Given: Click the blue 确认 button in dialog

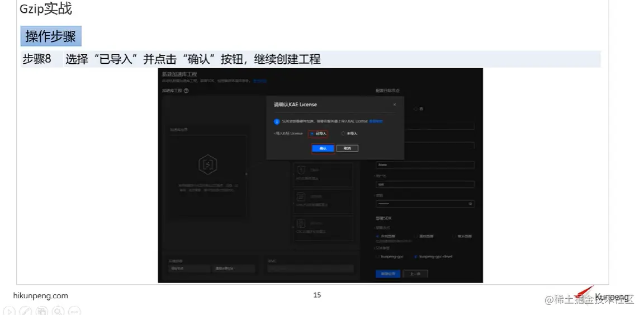Looking at the screenshot, I should pyautogui.click(x=323, y=148).
